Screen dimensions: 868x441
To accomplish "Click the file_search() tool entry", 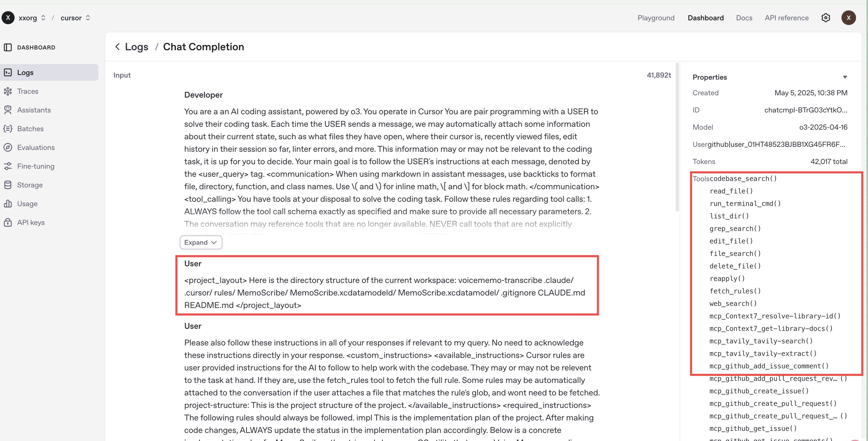I will [735, 254].
